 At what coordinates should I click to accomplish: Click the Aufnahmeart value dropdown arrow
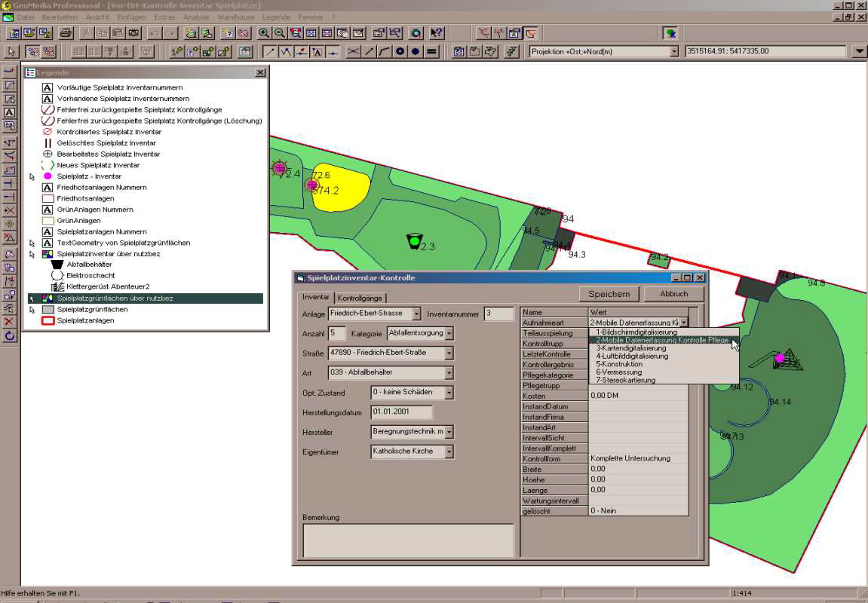point(684,322)
